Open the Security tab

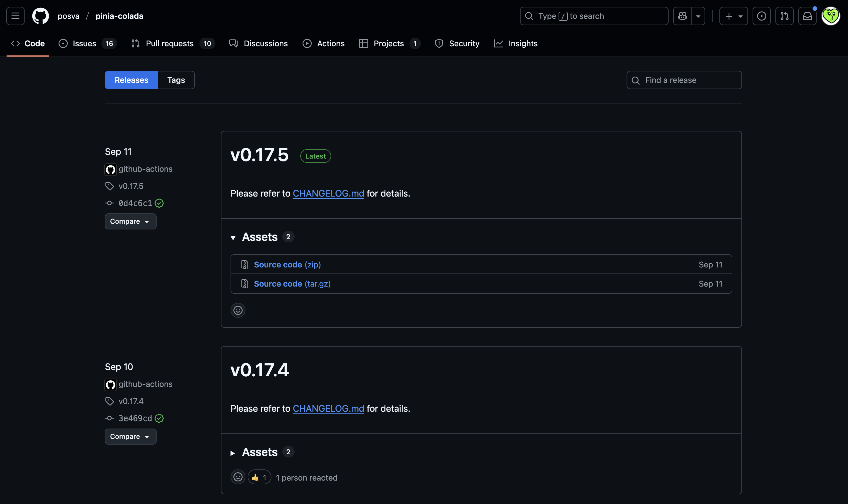(457, 43)
